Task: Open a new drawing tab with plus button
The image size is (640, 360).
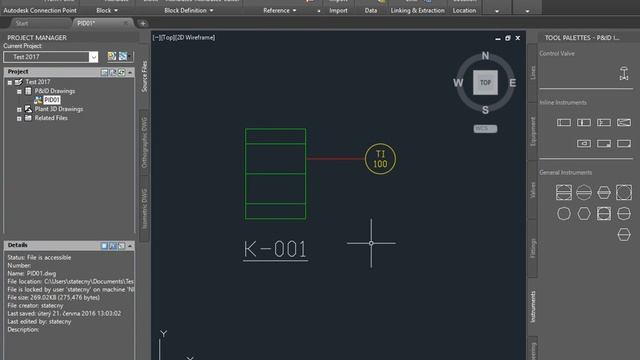Action: [143, 23]
